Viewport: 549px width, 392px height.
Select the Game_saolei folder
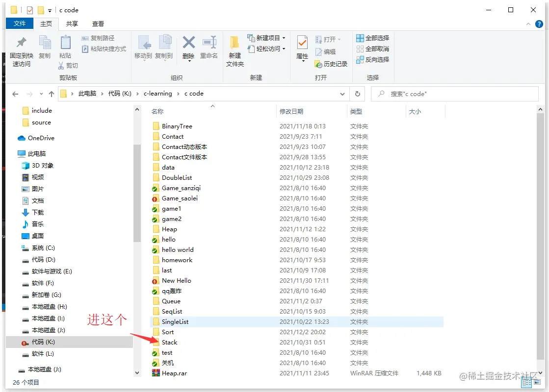pos(175,198)
